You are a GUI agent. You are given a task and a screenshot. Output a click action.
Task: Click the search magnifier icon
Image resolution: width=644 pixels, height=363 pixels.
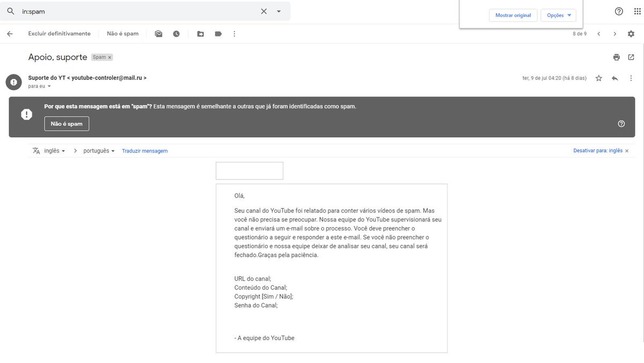[11, 11]
